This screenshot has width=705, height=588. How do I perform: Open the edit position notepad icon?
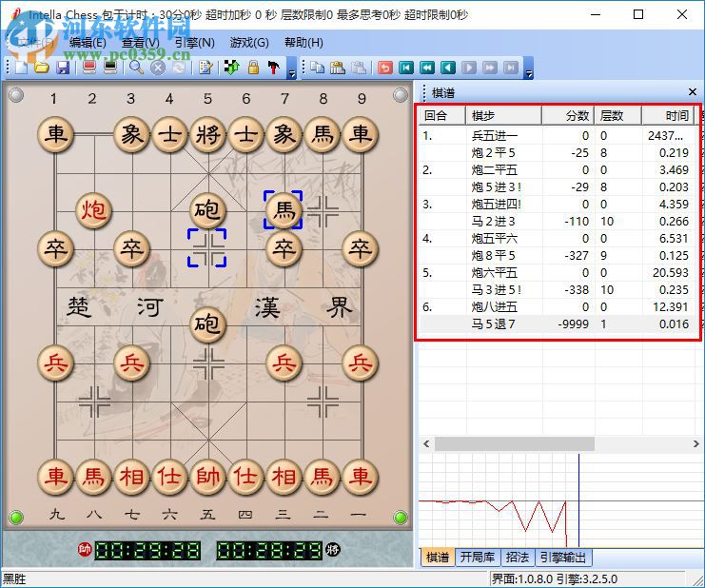coord(206,68)
